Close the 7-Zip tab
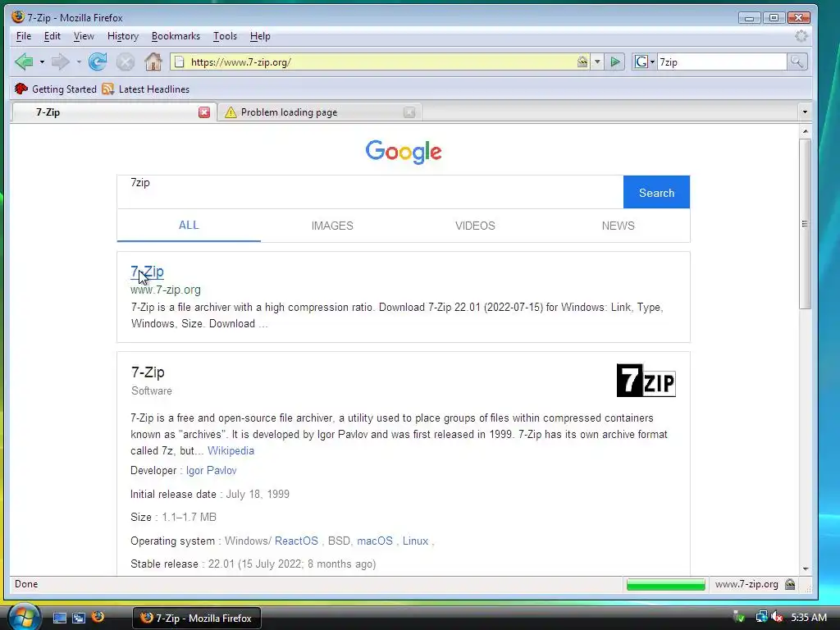 [204, 112]
